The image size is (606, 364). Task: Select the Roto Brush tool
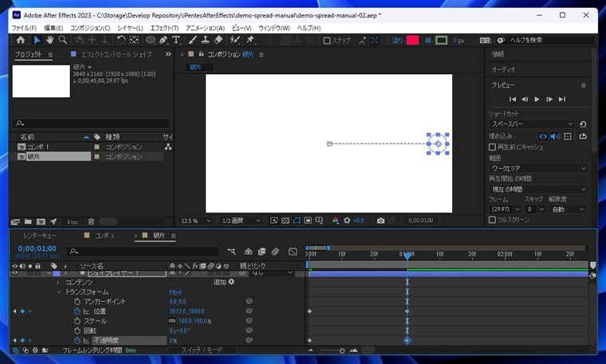tap(234, 40)
